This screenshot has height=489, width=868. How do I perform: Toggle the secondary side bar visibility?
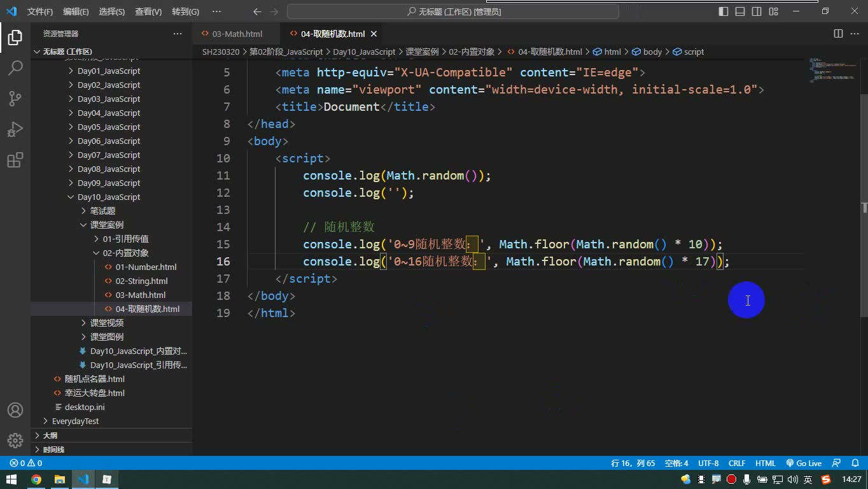(757, 11)
